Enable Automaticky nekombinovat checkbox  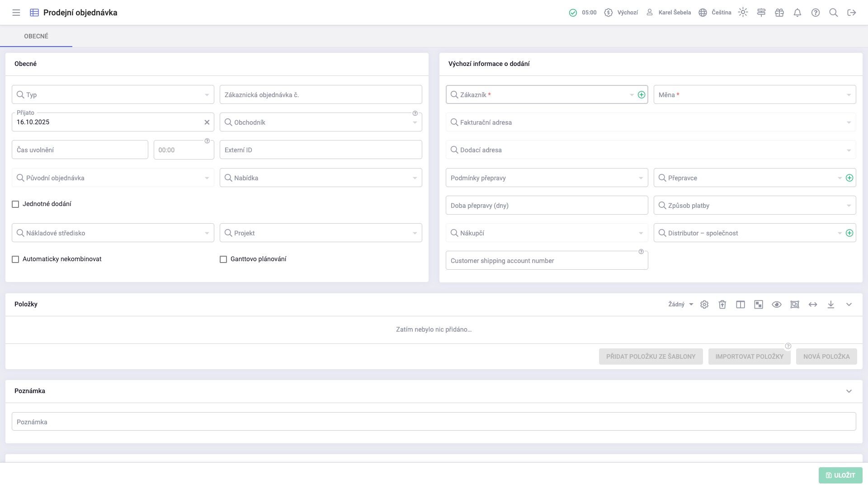[x=15, y=259]
